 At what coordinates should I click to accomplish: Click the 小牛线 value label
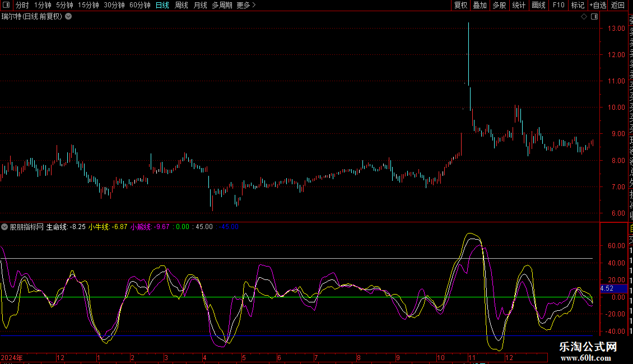(x=108, y=227)
